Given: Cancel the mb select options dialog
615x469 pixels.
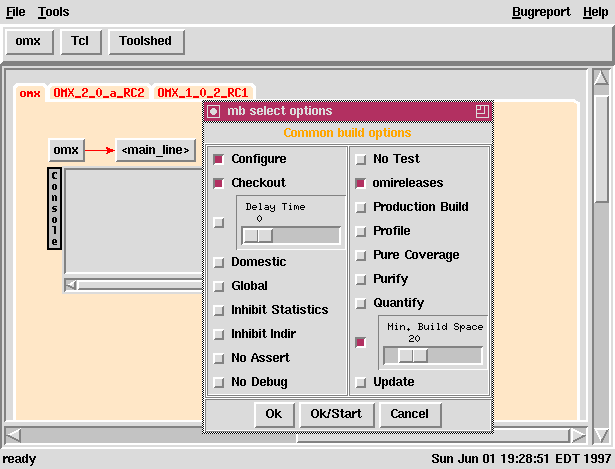Looking at the screenshot, I should pos(410,414).
